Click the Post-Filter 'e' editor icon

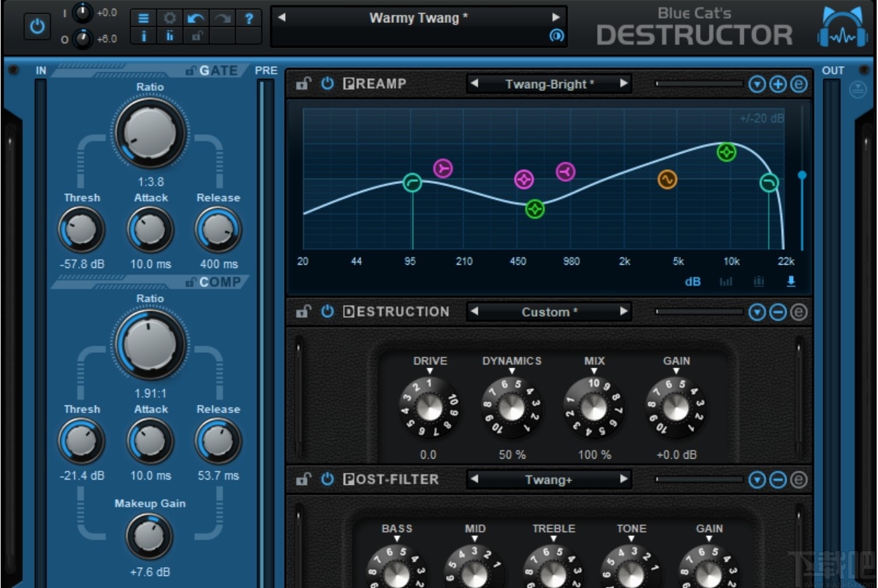pos(798,480)
